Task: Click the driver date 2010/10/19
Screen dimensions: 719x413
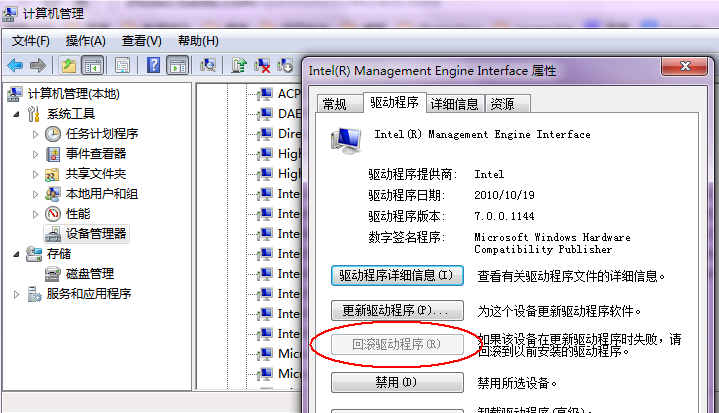Action: point(504,195)
